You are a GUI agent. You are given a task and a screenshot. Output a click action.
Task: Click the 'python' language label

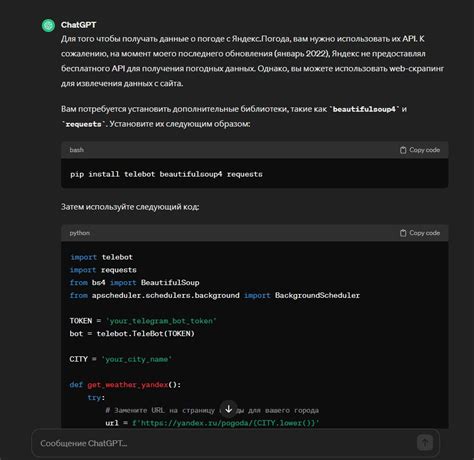coord(80,233)
